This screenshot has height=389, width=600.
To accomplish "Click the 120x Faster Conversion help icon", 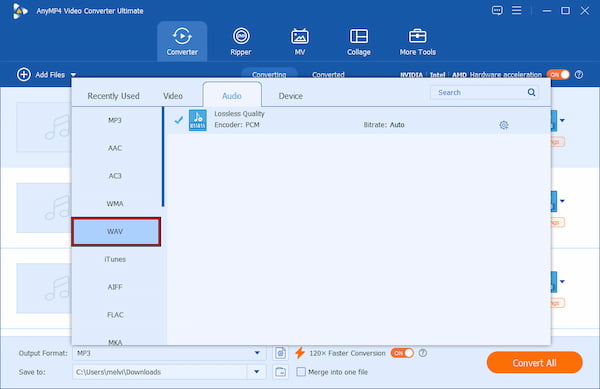I will point(422,353).
